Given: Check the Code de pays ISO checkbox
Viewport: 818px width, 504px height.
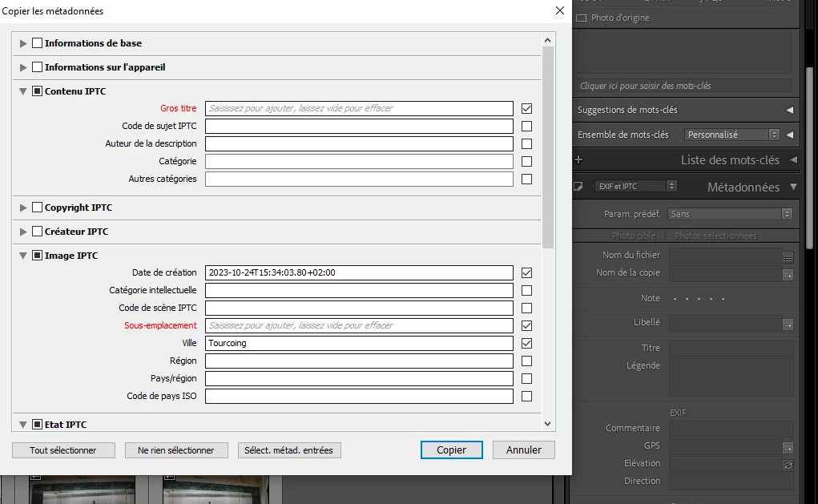Looking at the screenshot, I should click(527, 397).
